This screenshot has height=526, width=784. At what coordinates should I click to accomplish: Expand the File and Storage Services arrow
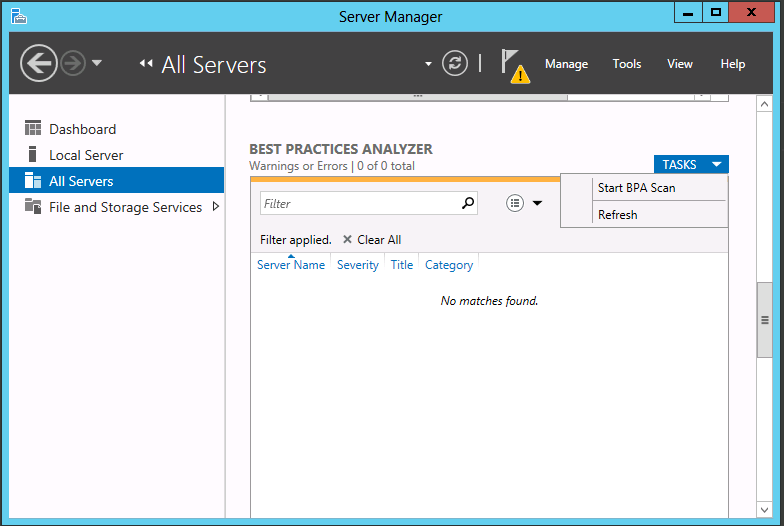pos(215,207)
